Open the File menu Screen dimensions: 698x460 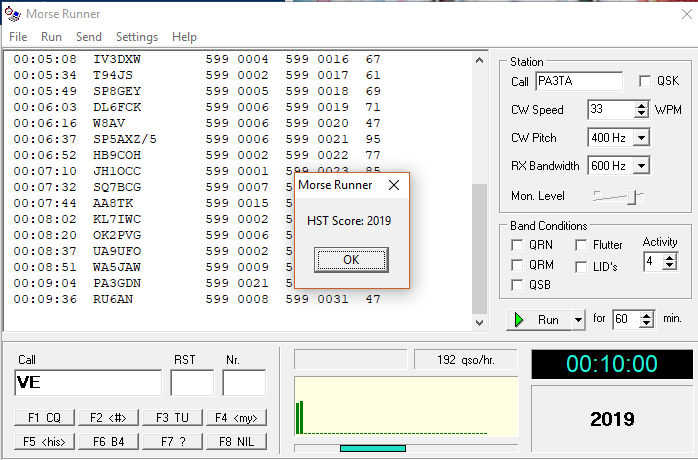tap(18, 37)
